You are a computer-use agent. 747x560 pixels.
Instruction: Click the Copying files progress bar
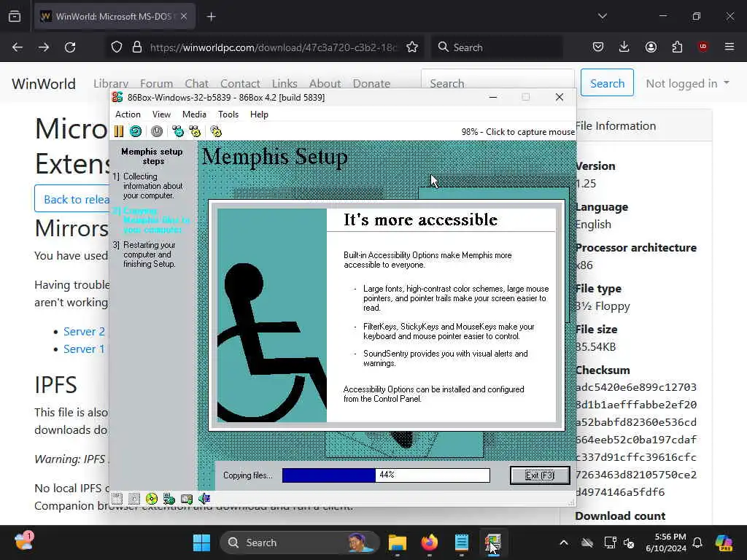point(386,475)
